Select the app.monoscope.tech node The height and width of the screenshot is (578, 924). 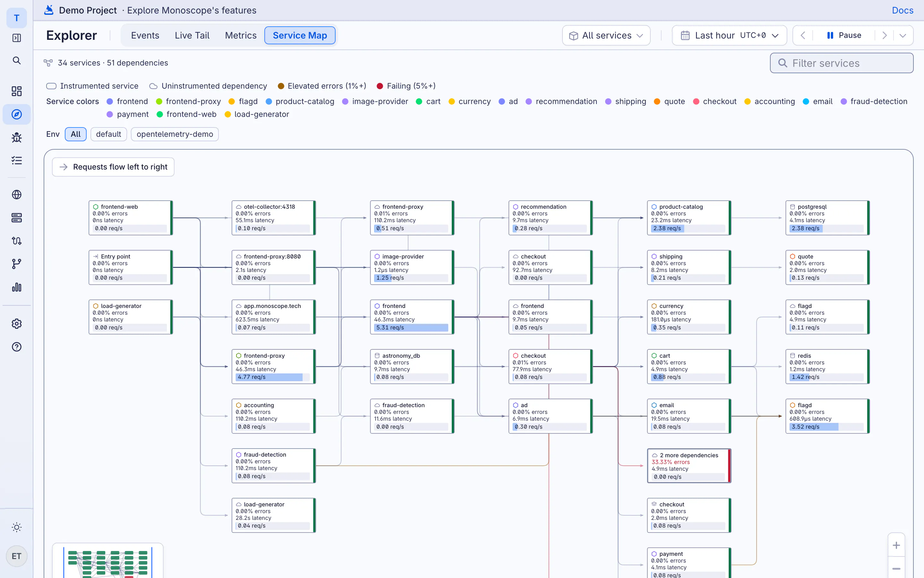tap(273, 317)
